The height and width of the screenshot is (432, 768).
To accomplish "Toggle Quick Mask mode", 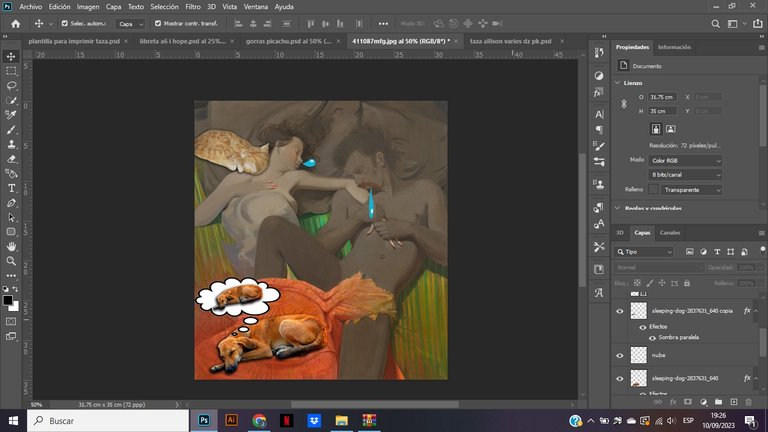I will 11,321.
